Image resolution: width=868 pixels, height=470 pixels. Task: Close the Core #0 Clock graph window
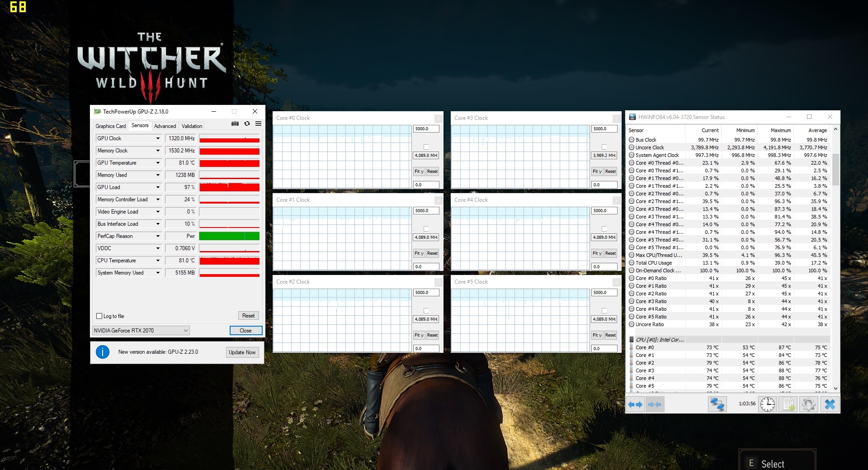439,119
